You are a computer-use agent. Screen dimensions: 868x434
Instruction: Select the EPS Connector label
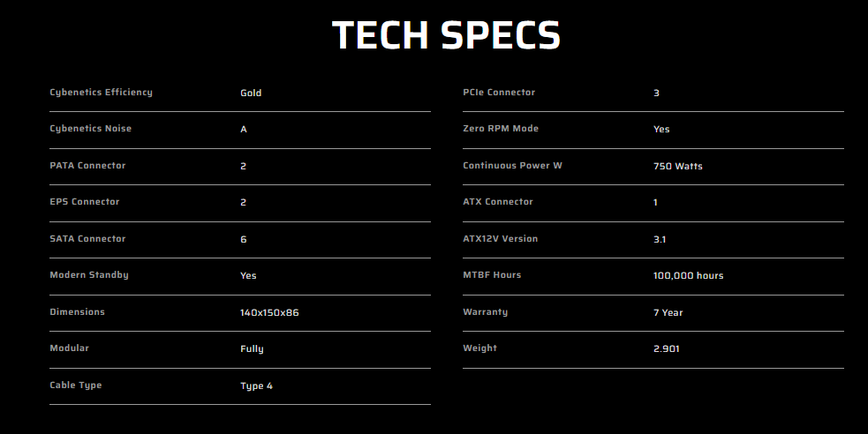tap(85, 202)
